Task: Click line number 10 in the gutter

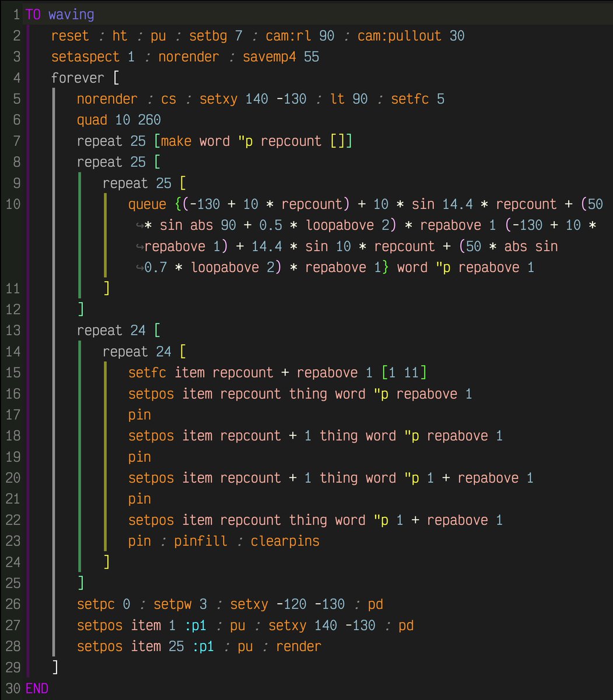Action: click(x=13, y=204)
